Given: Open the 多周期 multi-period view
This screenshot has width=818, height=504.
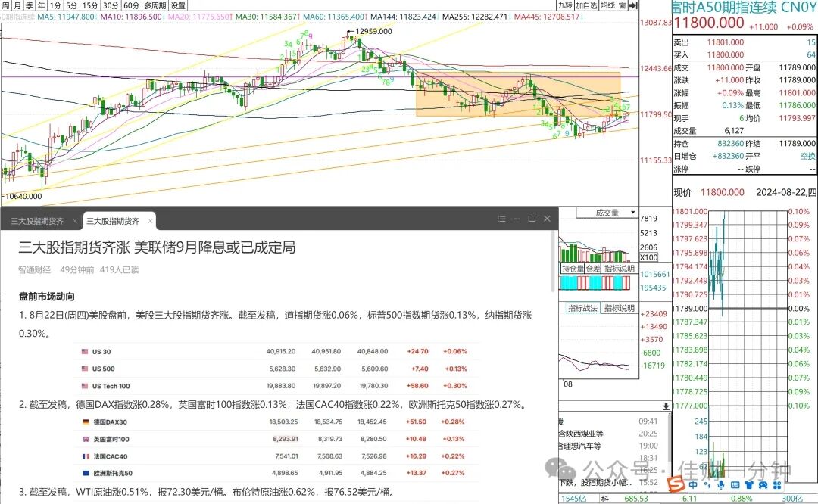Looking at the screenshot, I should [155, 5].
